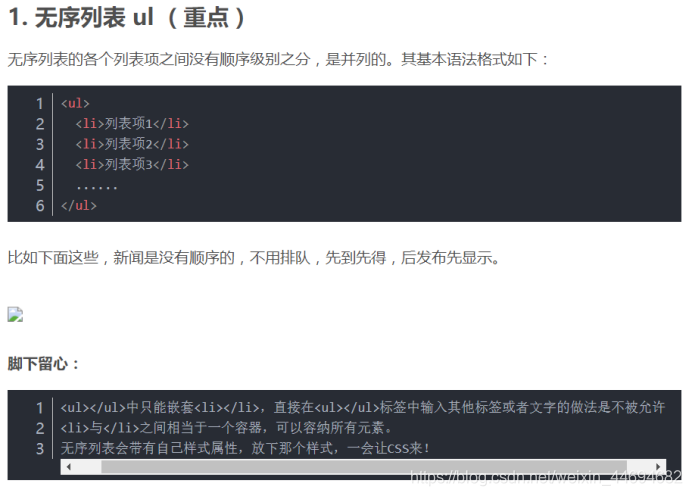
Task: Click the bold label '脚下留心：'
Action: click(x=44, y=364)
